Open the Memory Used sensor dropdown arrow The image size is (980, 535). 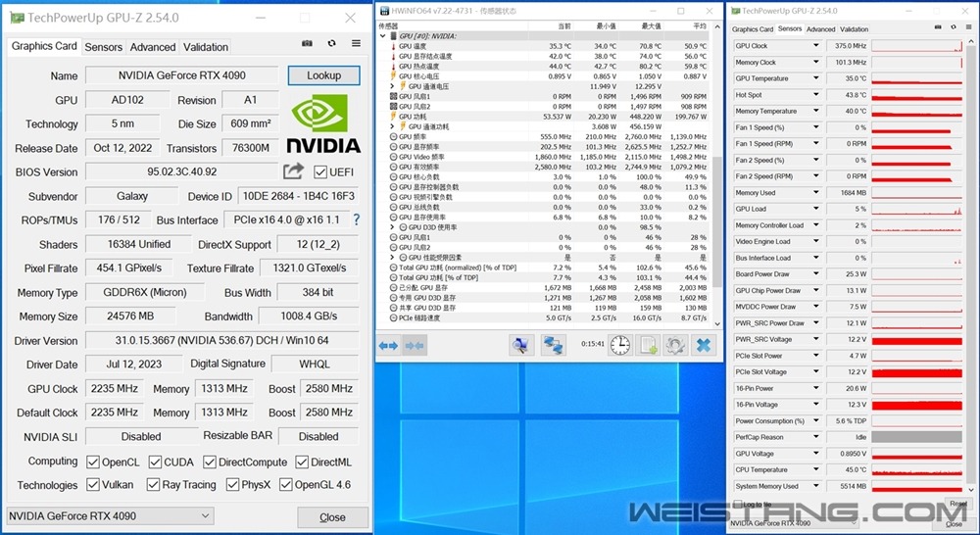pyautogui.click(x=815, y=192)
